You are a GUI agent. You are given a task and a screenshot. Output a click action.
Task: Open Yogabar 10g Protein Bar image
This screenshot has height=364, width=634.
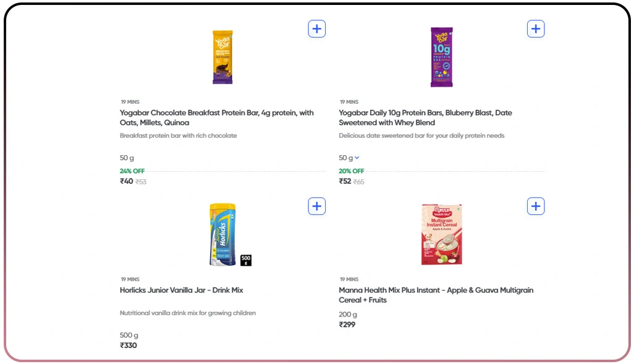pyautogui.click(x=442, y=57)
